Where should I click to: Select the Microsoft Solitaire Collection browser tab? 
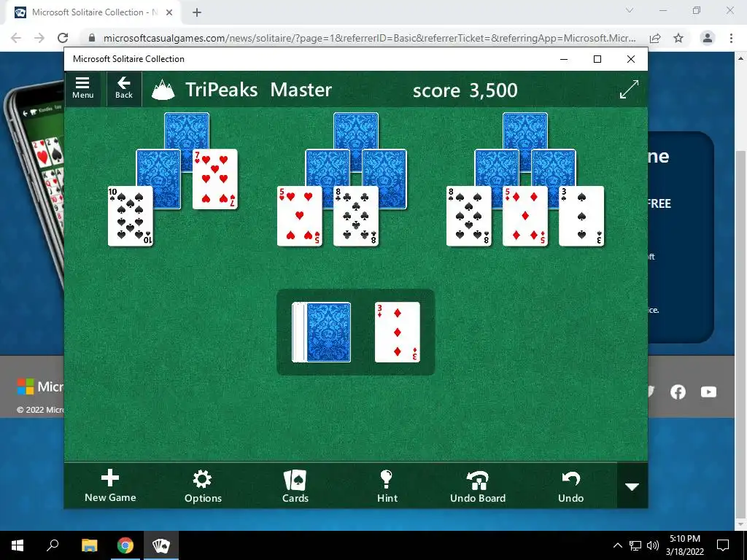coord(94,12)
